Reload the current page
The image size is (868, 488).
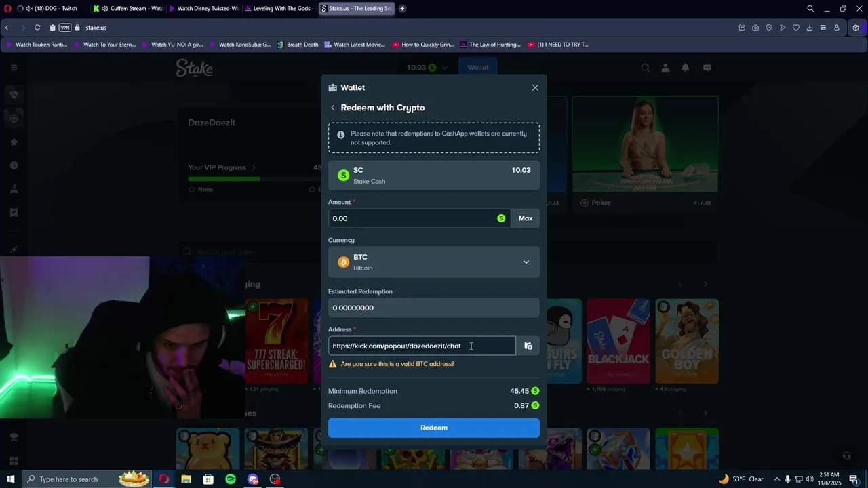tap(37, 28)
